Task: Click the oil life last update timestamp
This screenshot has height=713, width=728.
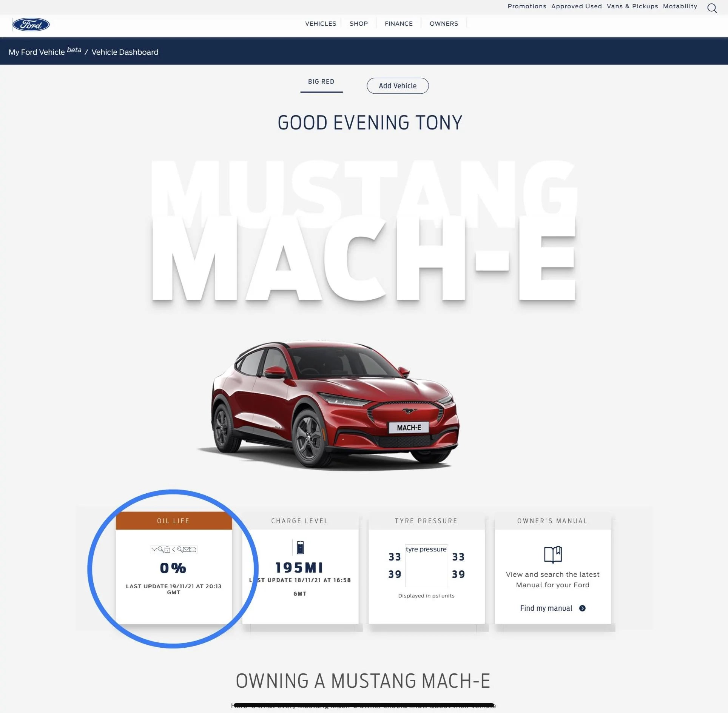Action: point(174,589)
